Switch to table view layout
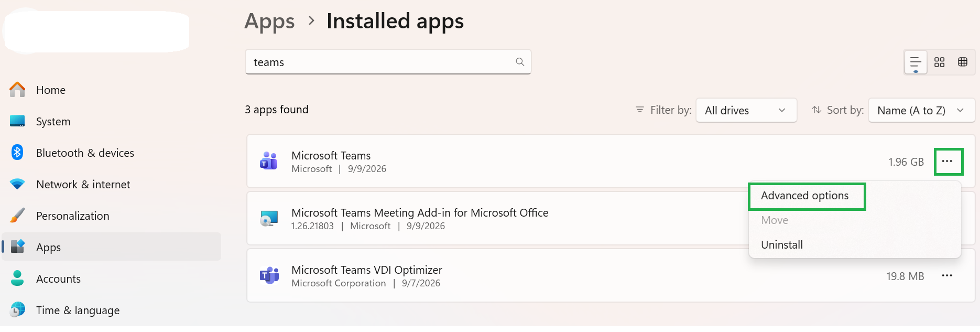 point(963,62)
